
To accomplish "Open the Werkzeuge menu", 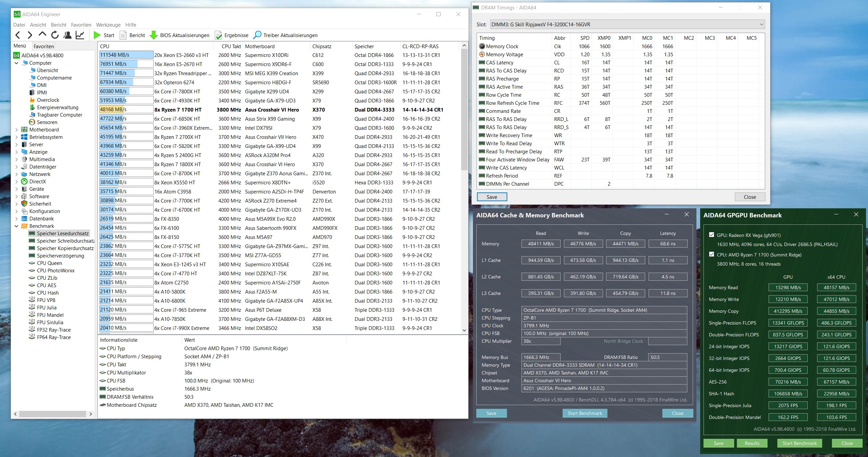I will [x=108, y=25].
